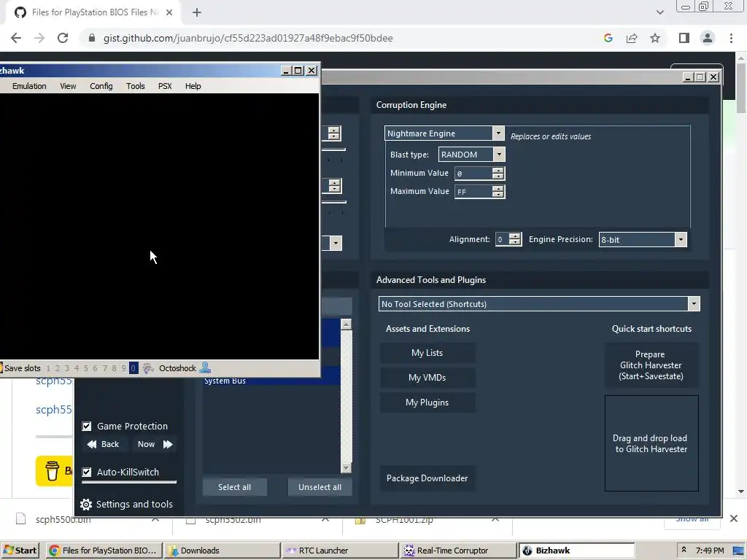
Task: Click Select all domains button
Action: point(234,487)
